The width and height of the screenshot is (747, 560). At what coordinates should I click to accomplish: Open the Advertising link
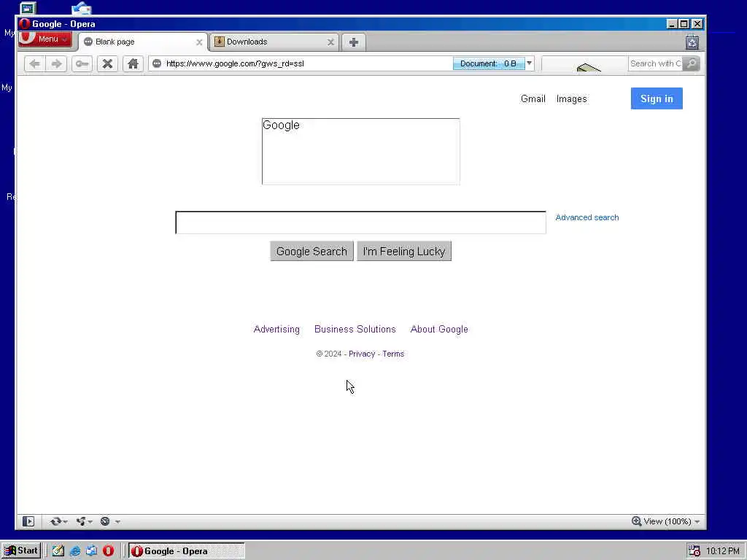276,330
